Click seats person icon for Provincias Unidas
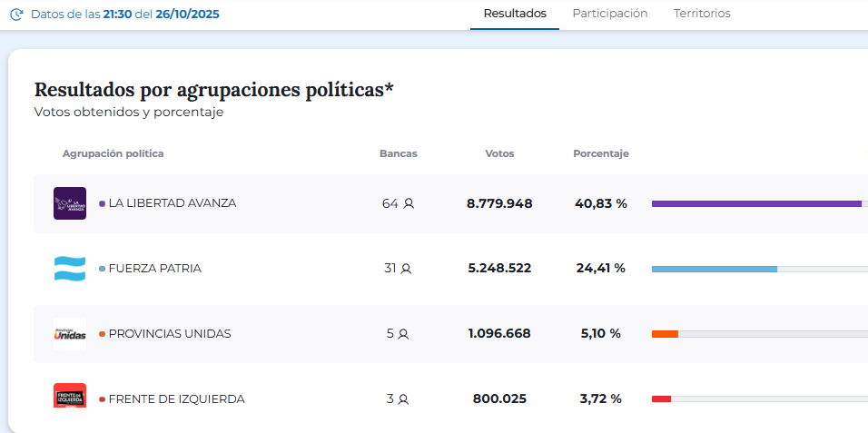This screenshot has height=433, width=868. click(x=403, y=334)
